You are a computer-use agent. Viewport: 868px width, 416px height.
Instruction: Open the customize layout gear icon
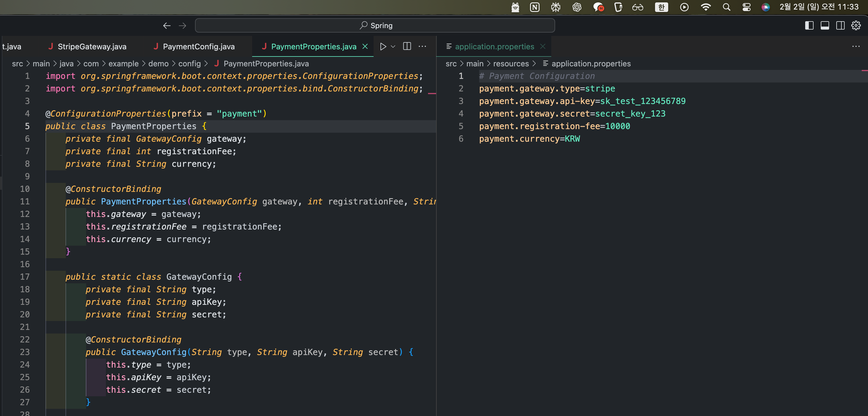855,26
